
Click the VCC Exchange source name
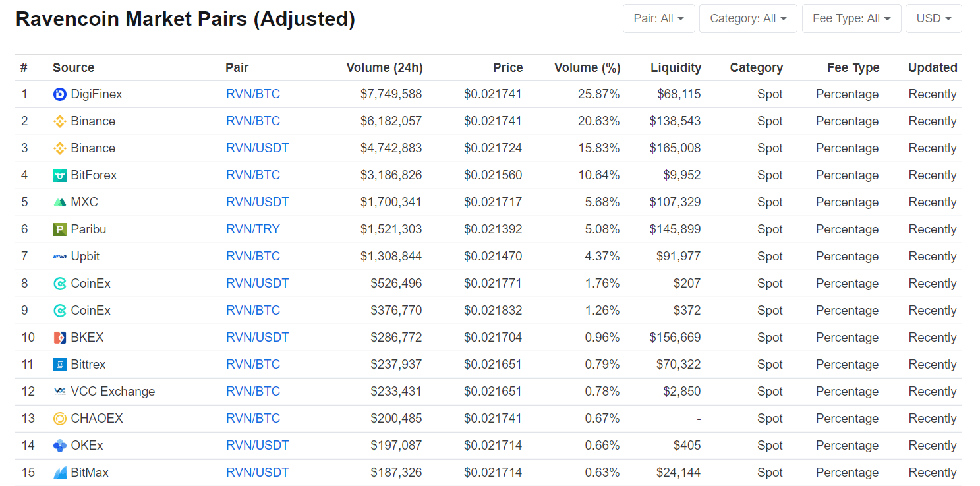pyautogui.click(x=113, y=392)
